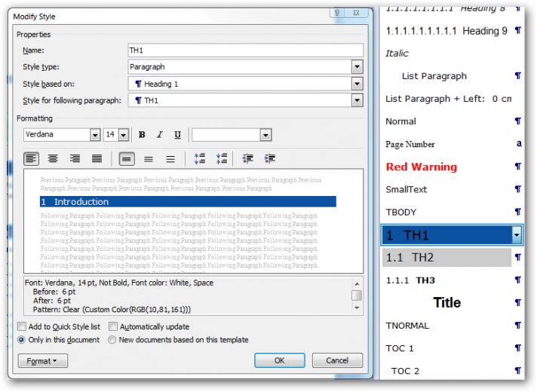Screen dimensions: 537x392
Task: Click increase paragraph spacing icon
Action: point(200,159)
